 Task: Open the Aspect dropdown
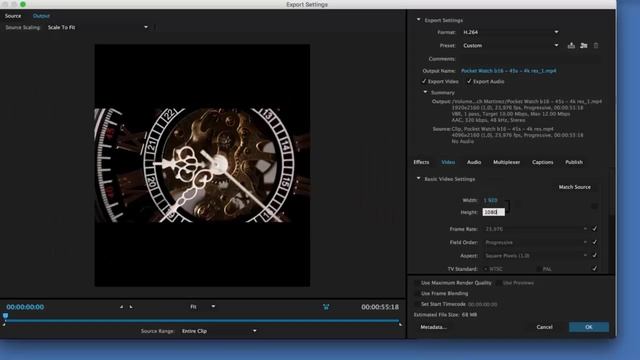[536, 256]
